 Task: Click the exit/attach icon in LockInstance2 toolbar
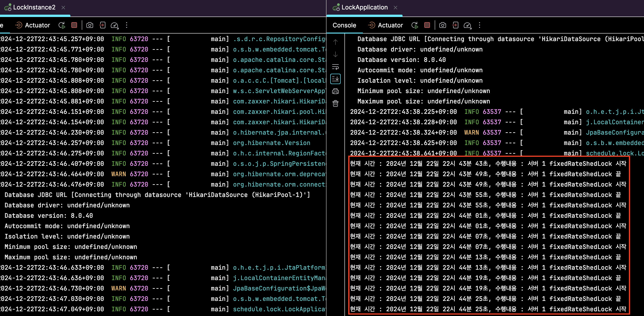(x=102, y=25)
